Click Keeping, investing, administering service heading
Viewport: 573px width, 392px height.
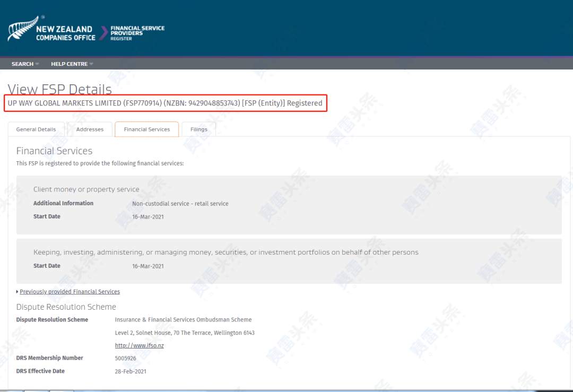[x=226, y=252]
